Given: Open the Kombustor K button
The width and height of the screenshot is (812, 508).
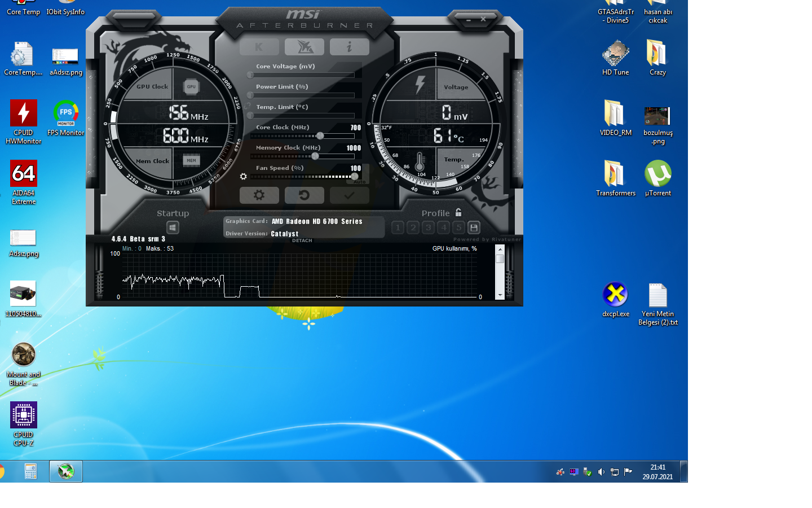Looking at the screenshot, I should coord(259,47).
